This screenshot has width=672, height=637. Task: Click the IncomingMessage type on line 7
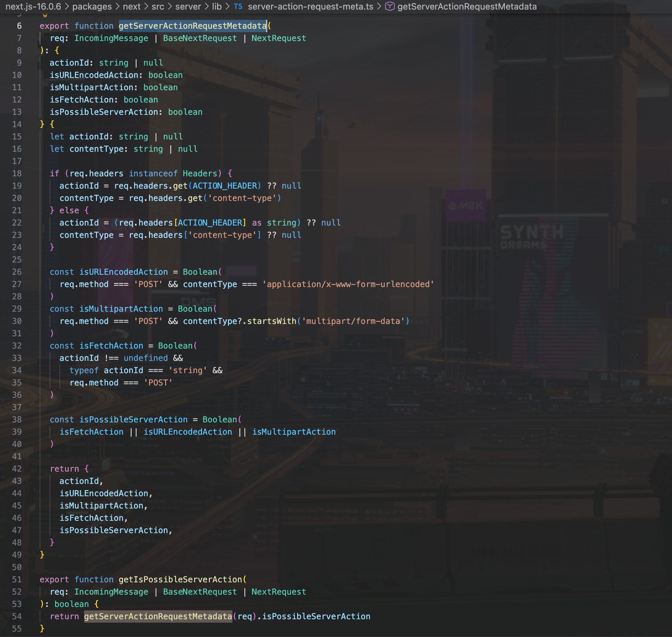111,38
